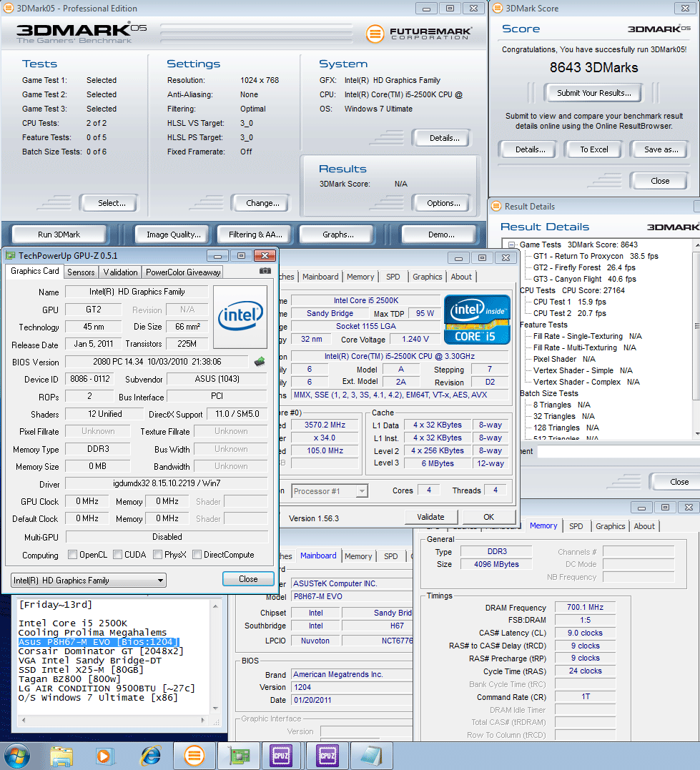Select the 'GT1 - Return To Proxycon' result row
This screenshot has height=770, width=700.
tap(596, 256)
